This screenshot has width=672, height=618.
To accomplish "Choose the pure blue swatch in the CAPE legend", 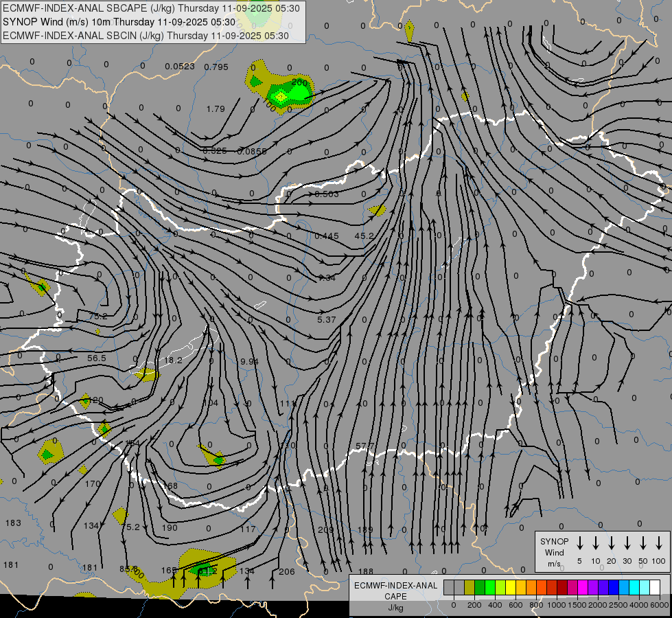I will click(613, 588).
